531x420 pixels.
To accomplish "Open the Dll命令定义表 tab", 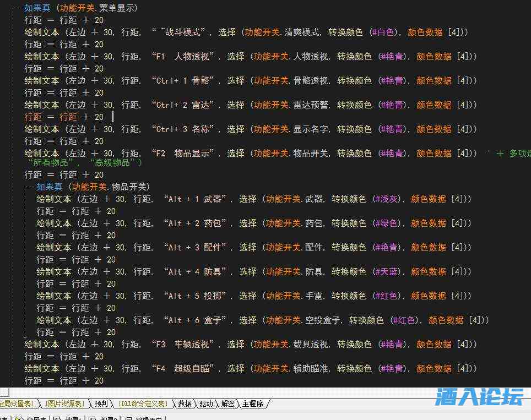I will point(142,404).
